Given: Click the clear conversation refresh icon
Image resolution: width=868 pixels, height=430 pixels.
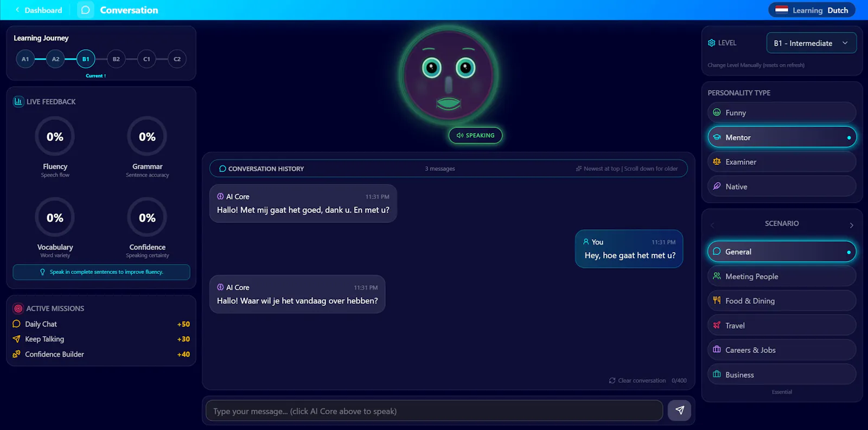Looking at the screenshot, I should coord(612,381).
